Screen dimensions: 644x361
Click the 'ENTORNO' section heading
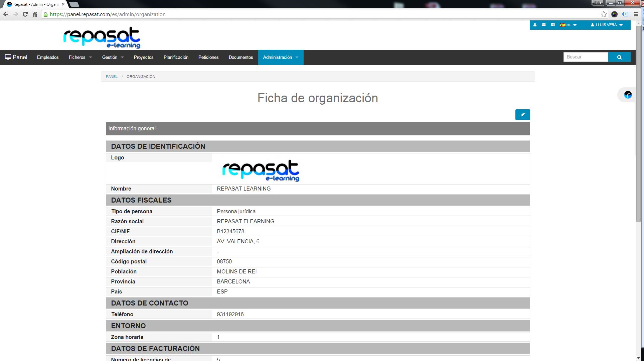(128, 326)
